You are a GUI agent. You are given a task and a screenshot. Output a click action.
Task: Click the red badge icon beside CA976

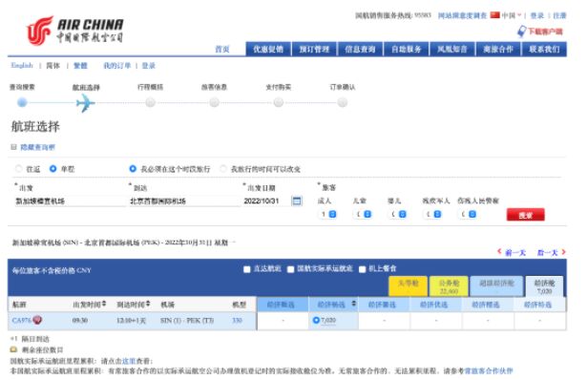(x=37, y=320)
